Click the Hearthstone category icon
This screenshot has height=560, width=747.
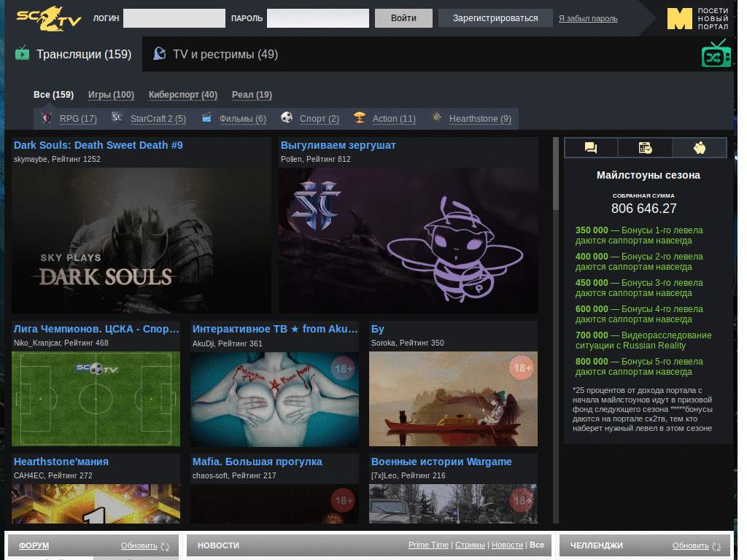pyautogui.click(x=436, y=117)
